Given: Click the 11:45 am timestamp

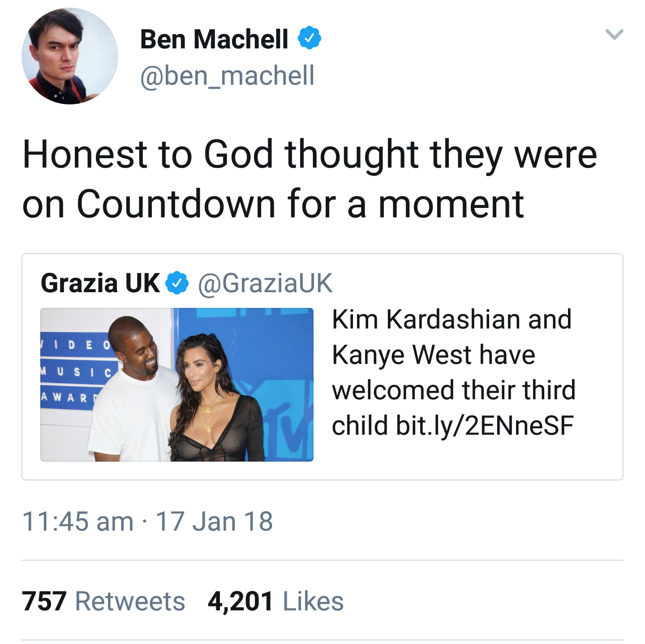Looking at the screenshot, I should [x=78, y=522].
